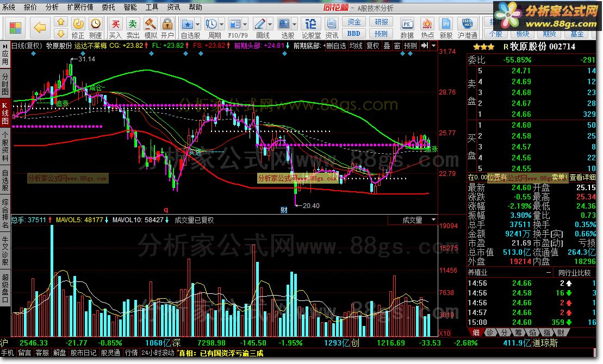Expand the 选股 dropdown arrow
The height and width of the screenshot is (364, 603).
pos(295,24)
